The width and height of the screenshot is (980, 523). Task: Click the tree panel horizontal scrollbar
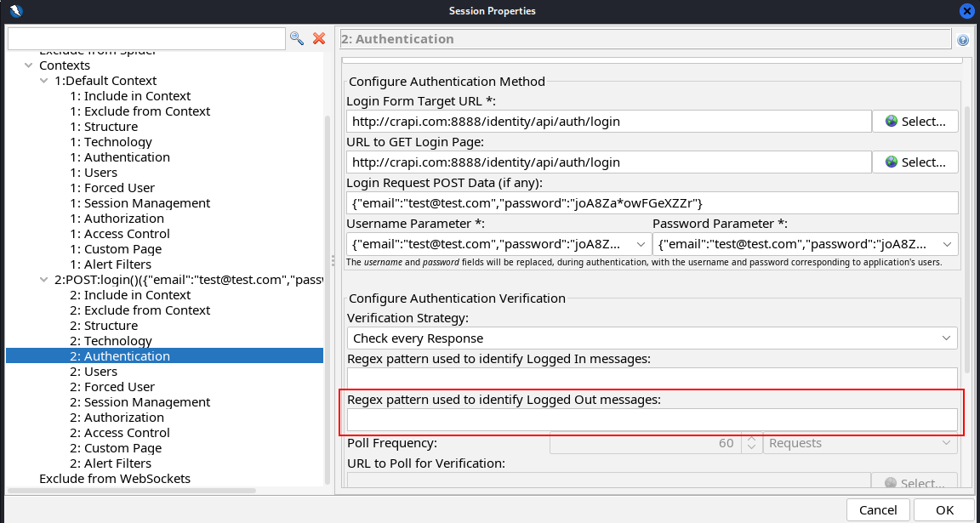(133, 492)
